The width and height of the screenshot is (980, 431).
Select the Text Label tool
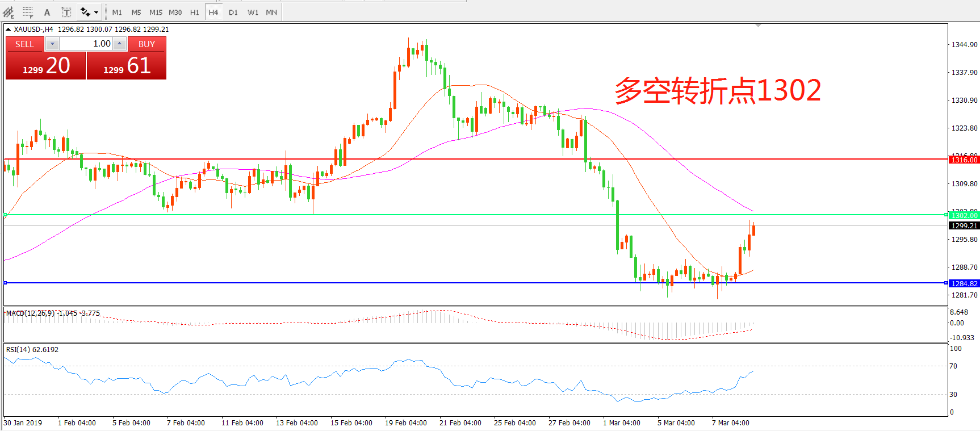[66, 12]
